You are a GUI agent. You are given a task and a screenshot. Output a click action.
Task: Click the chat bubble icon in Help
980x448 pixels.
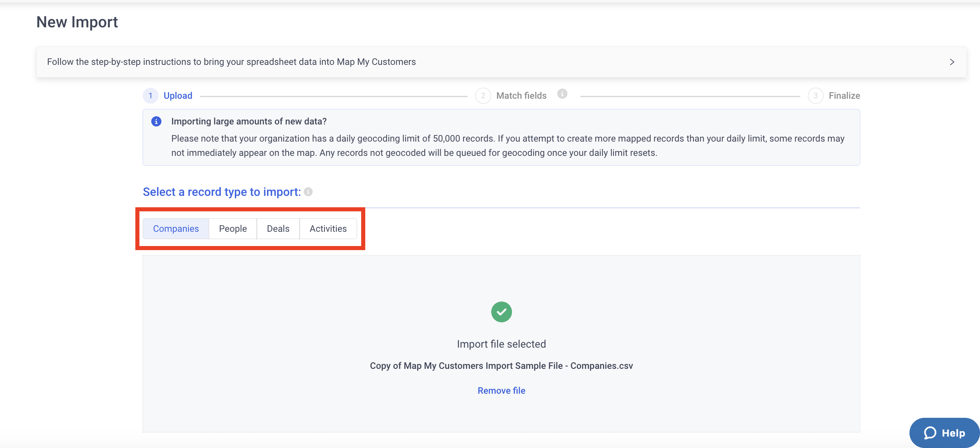[930, 433]
